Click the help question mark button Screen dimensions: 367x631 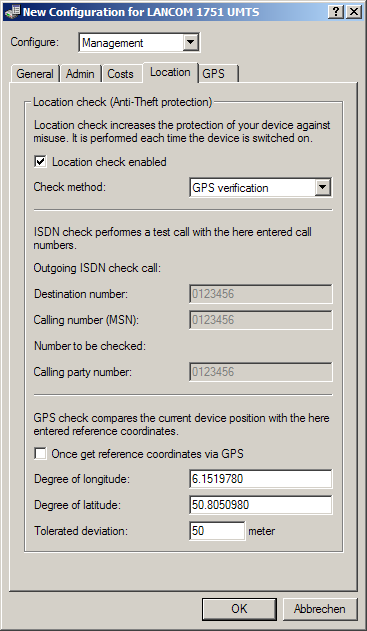click(x=336, y=12)
